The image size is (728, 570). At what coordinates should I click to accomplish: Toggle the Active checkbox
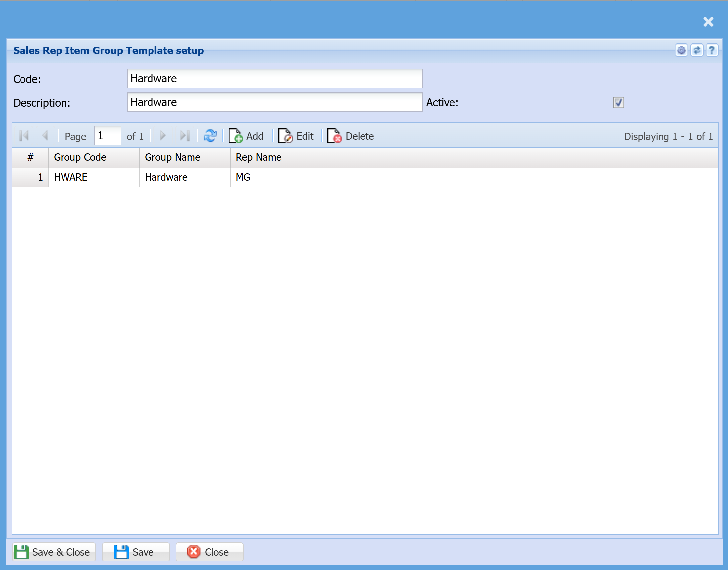tap(618, 103)
